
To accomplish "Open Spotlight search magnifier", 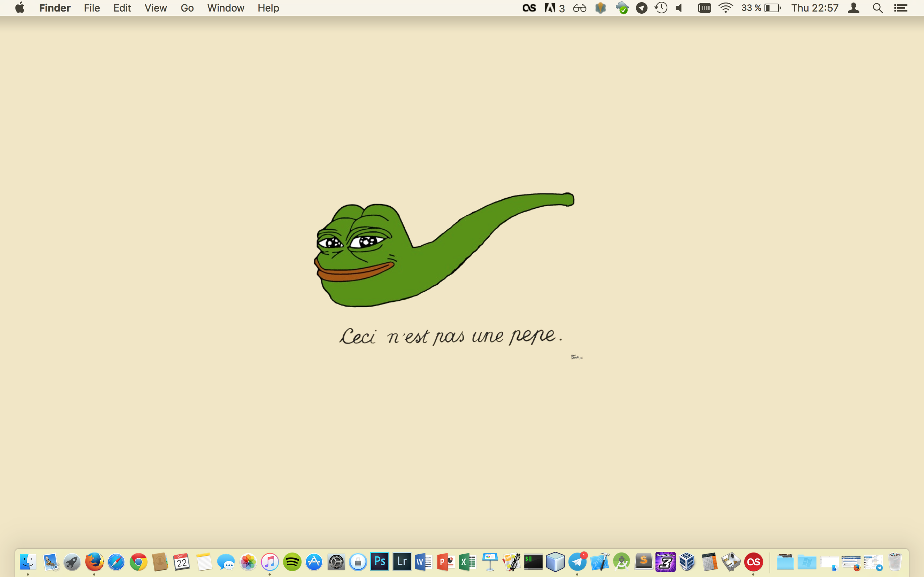I will (877, 8).
